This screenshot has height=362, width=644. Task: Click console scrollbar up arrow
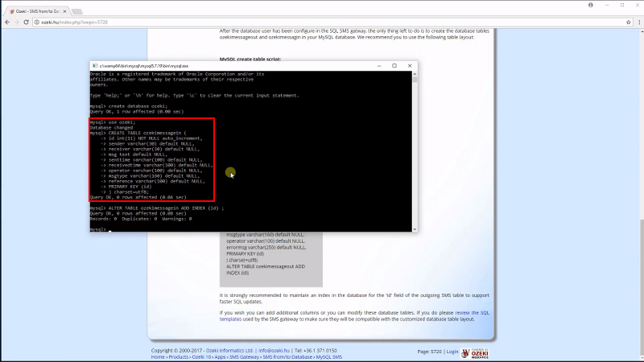[415, 74]
